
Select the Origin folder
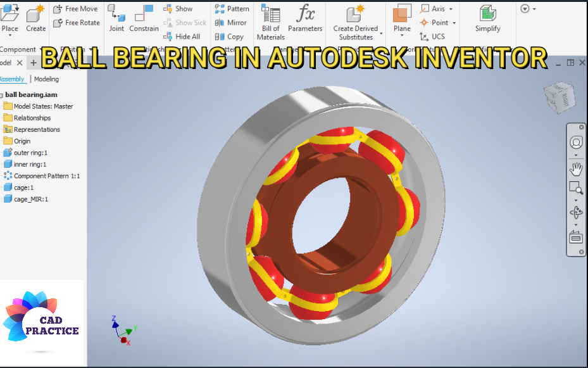click(17, 141)
